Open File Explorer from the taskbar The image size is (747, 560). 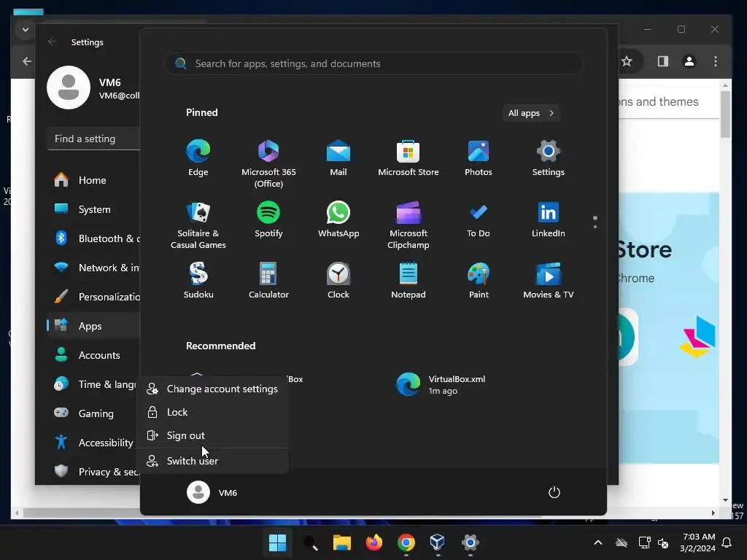pyautogui.click(x=341, y=542)
